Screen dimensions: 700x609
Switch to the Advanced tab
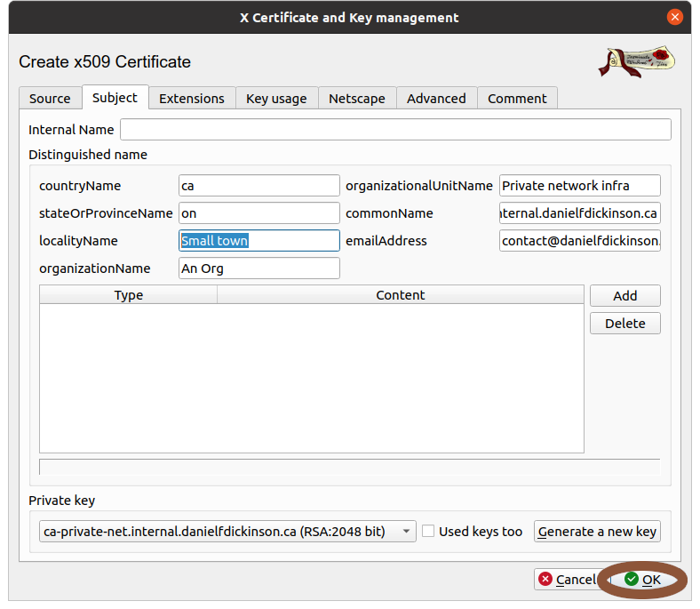click(x=436, y=99)
